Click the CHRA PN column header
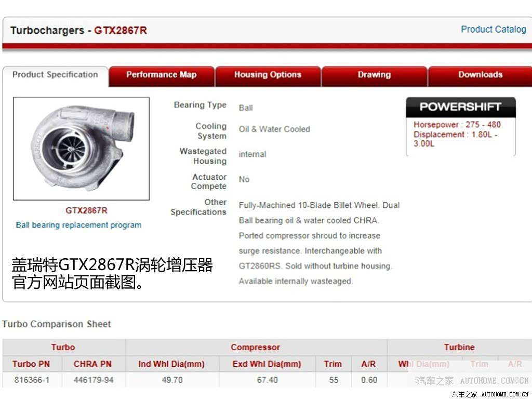 coord(92,364)
